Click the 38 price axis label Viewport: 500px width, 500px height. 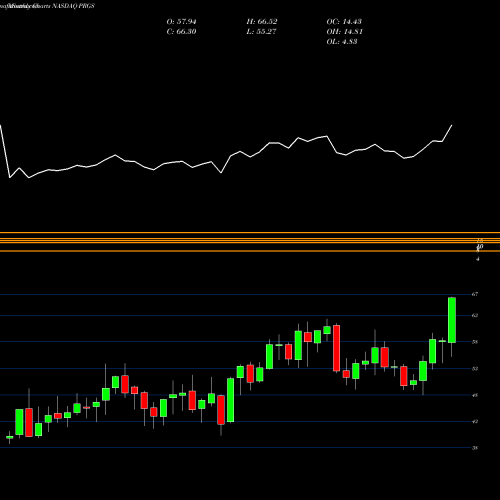(475, 448)
